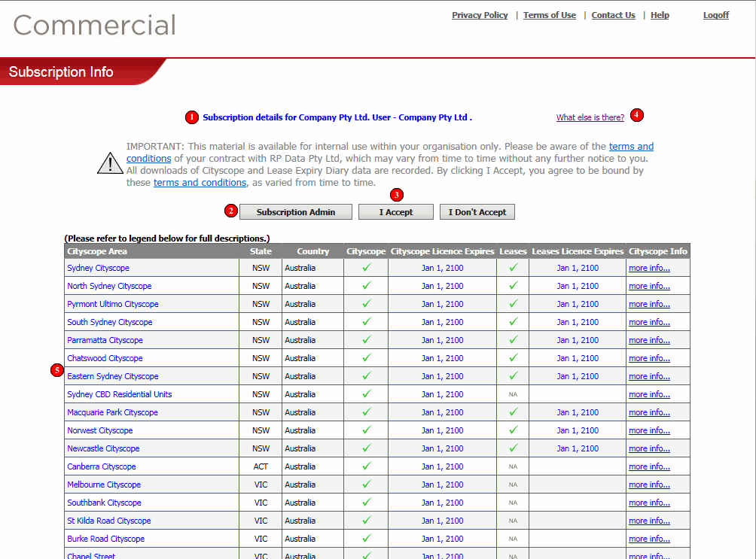Open Parramatta Cityscope area link

[105, 340]
